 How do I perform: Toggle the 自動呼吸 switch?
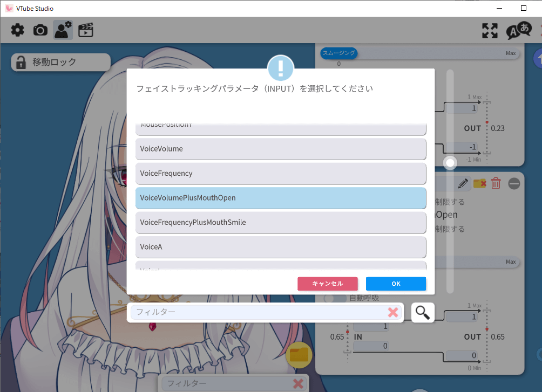click(335, 298)
